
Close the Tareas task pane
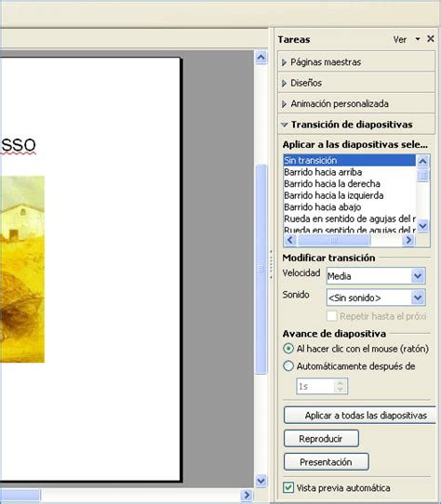pos(431,39)
